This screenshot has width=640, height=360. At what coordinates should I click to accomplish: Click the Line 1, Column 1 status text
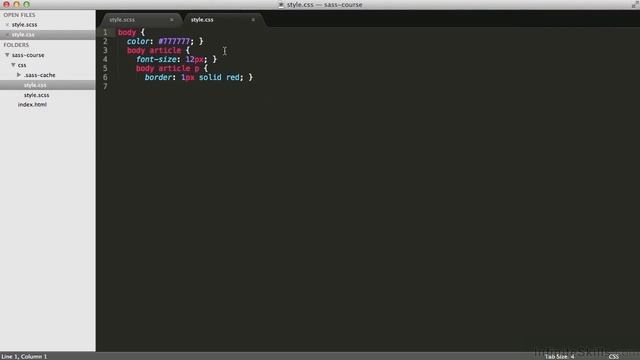click(x=24, y=356)
